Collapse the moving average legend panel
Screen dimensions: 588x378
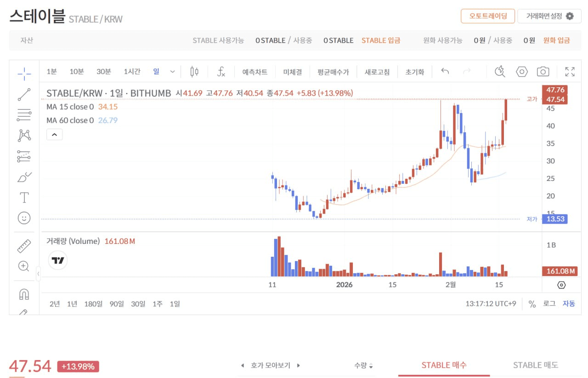click(54, 134)
